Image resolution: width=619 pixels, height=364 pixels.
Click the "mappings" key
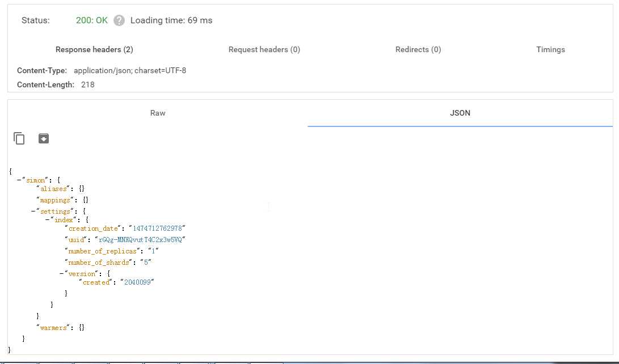click(x=54, y=200)
